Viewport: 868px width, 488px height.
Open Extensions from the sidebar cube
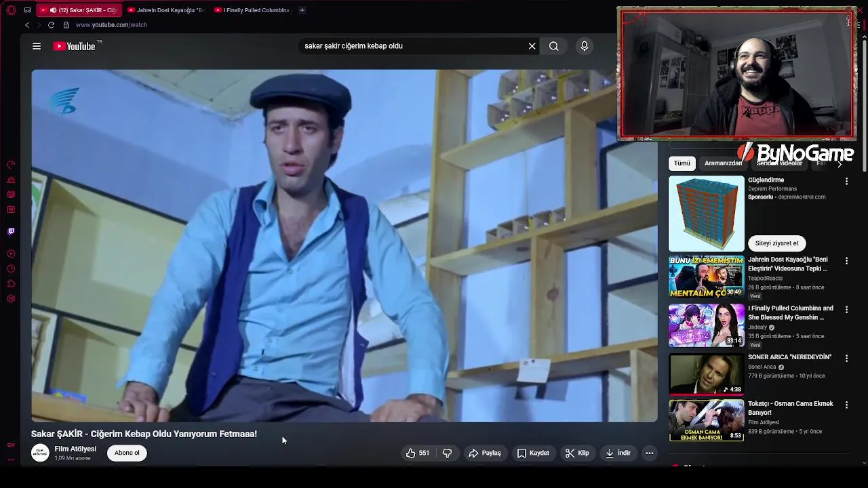point(11,284)
